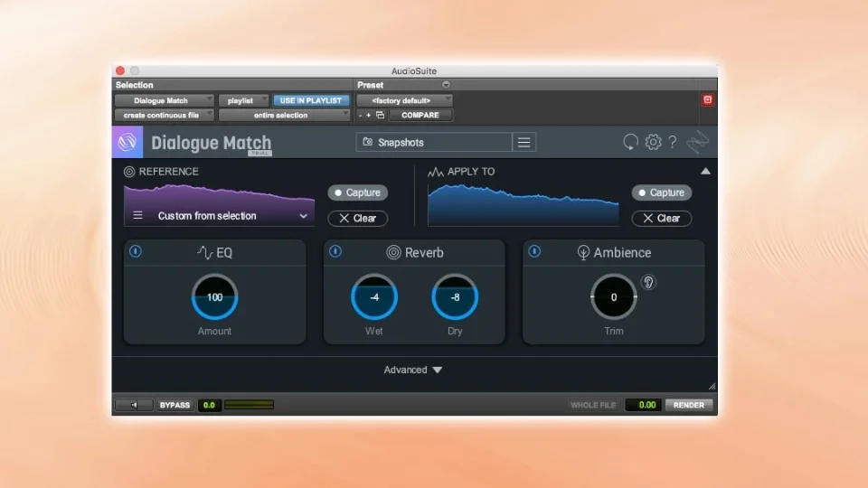This screenshot has width=868, height=488.
Task: Click the EQ curve icon
Action: click(205, 252)
